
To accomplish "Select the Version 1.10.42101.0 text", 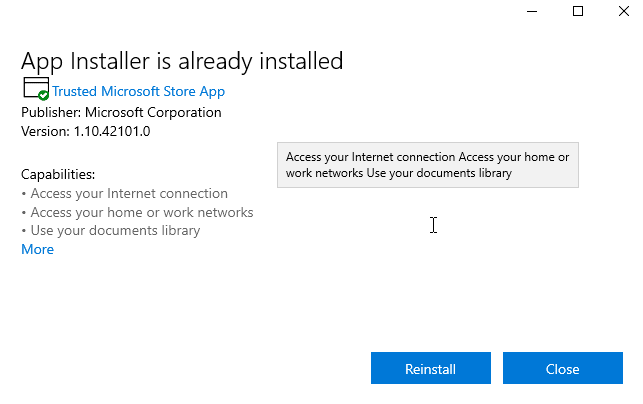I will pyautogui.click(x=85, y=131).
